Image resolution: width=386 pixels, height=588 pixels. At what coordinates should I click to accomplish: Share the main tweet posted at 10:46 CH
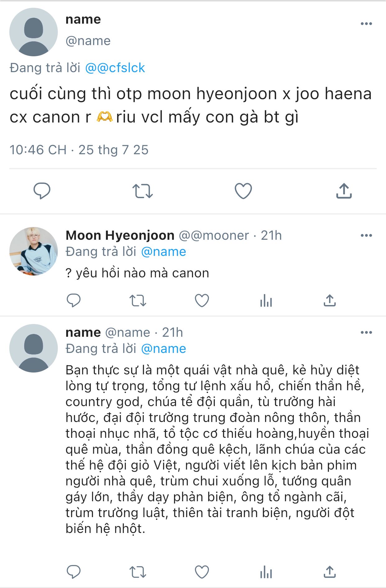point(344,191)
